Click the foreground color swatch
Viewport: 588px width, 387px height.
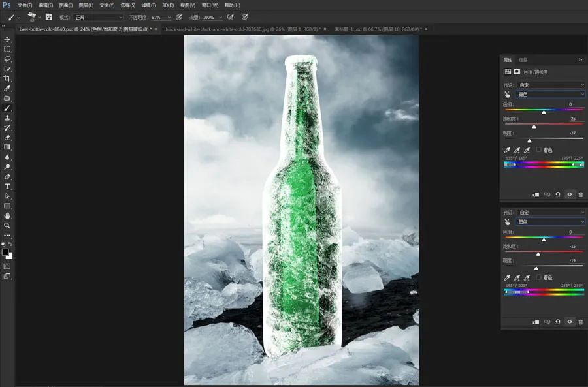[x=5, y=252]
